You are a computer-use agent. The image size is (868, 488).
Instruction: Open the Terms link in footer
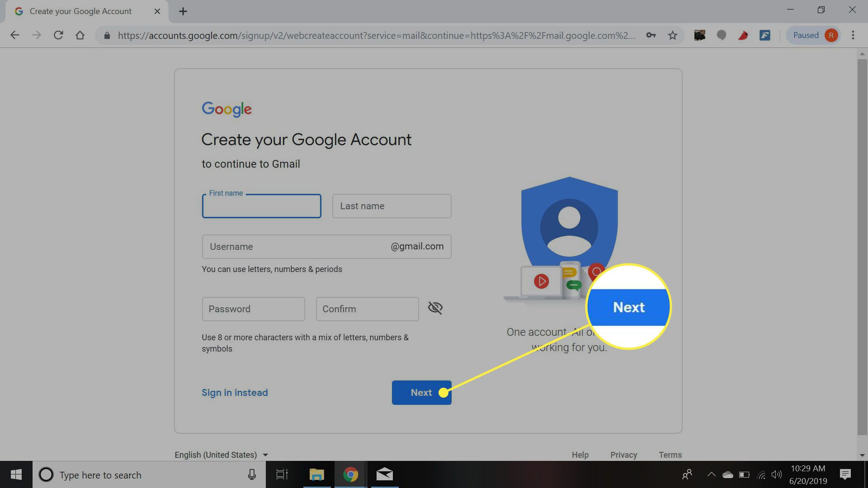coord(670,455)
